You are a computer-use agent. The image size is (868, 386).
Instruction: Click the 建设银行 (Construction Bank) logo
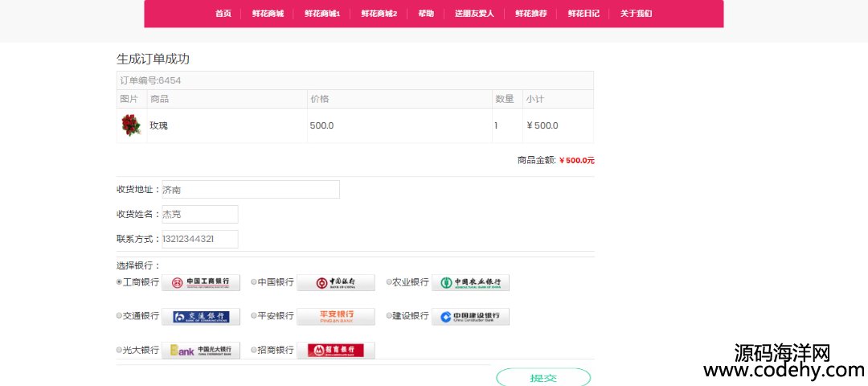tap(470, 317)
